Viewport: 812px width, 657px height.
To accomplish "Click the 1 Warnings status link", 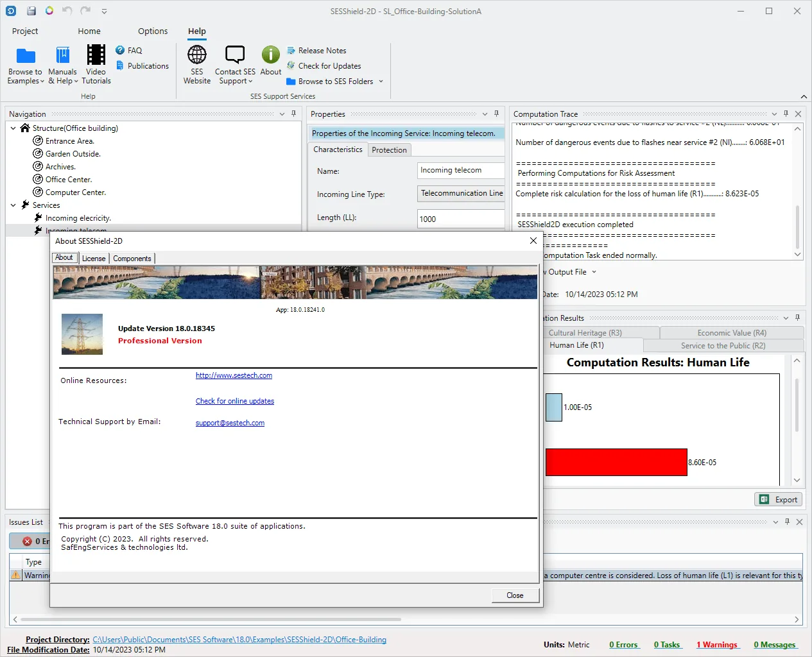I will pyautogui.click(x=717, y=645).
